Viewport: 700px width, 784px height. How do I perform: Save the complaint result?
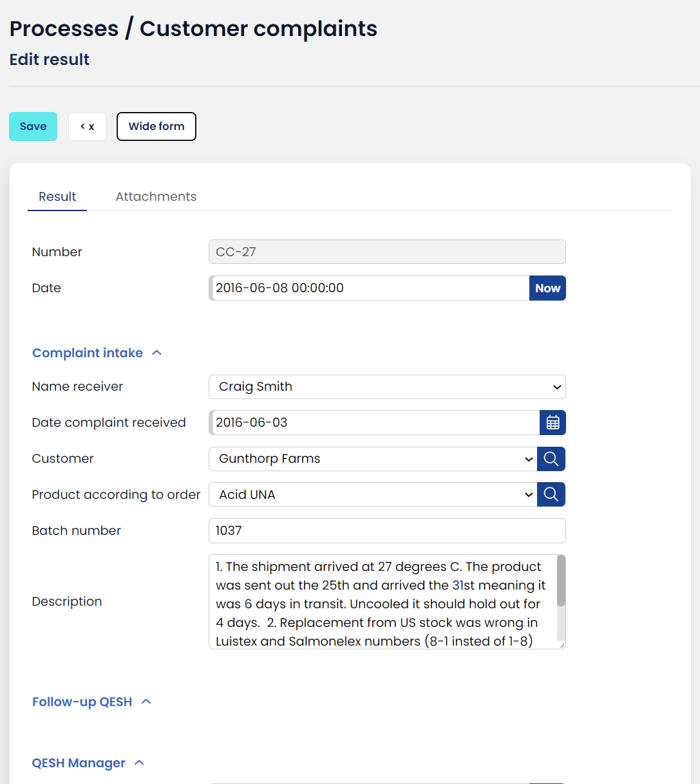(x=33, y=126)
